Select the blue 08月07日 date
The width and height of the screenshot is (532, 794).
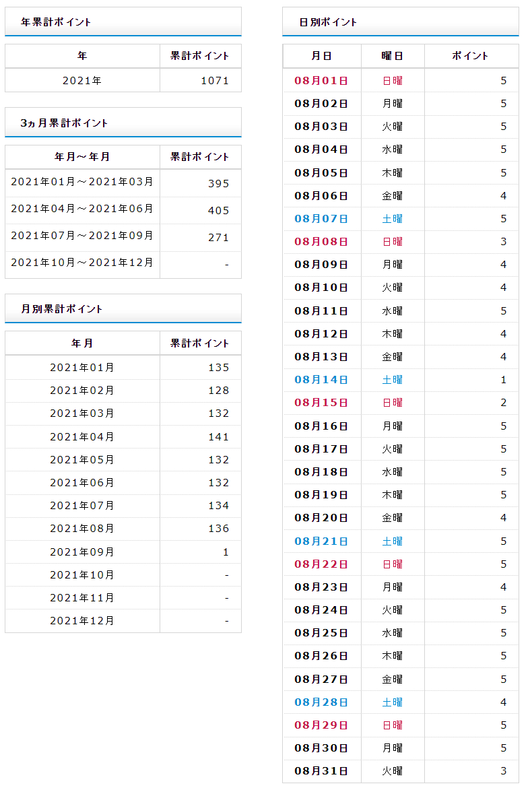click(321, 219)
